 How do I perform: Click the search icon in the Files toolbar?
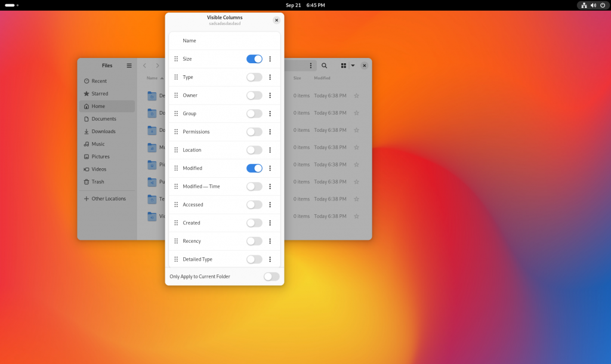tap(324, 66)
